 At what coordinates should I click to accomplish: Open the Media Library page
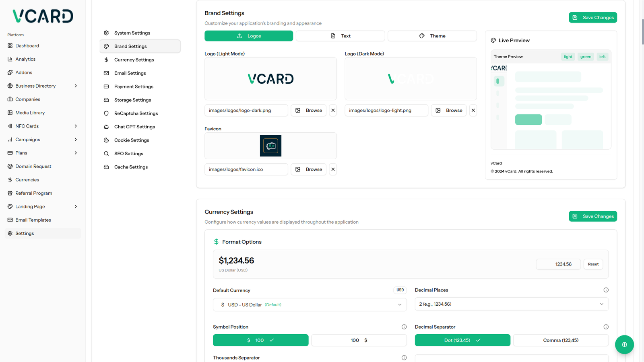(30, 113)
